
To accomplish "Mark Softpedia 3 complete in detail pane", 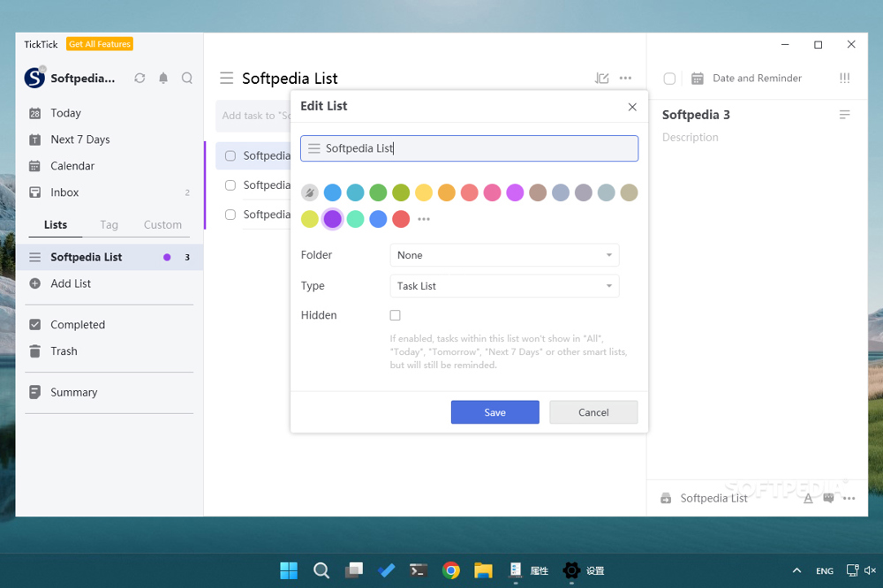I will click(x=669, y=79).
